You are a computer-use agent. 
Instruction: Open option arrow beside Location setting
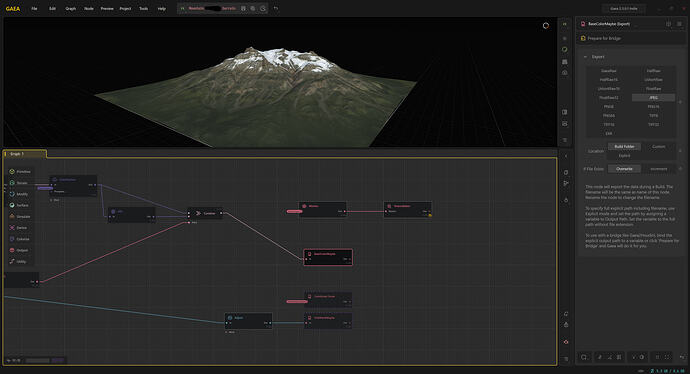680,151
